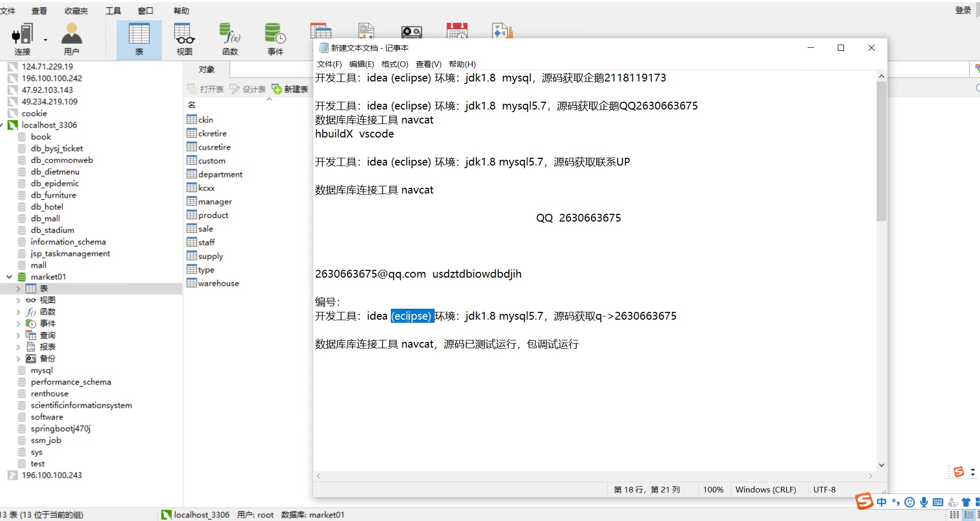Click the query icon in Navicat toolbar
Screen dimensions: 980x521
click(x=321, y=30)
